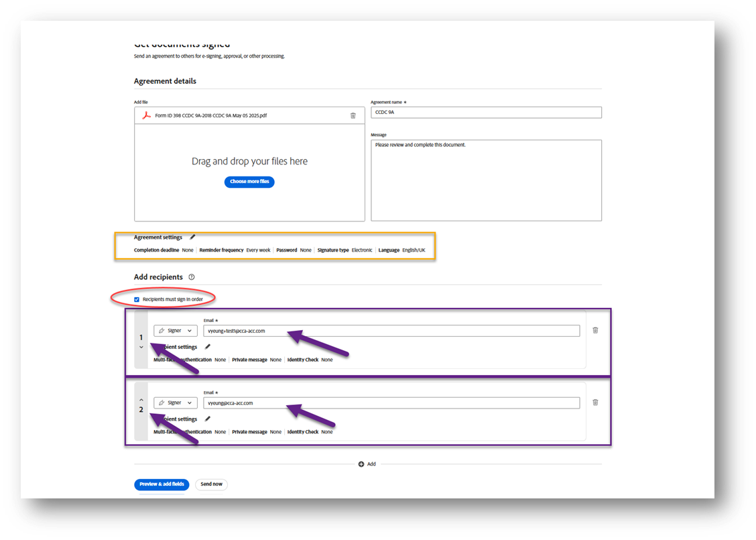Click the signature pen icon in signer 1 role
756x540 pixels.
(160, 330)
